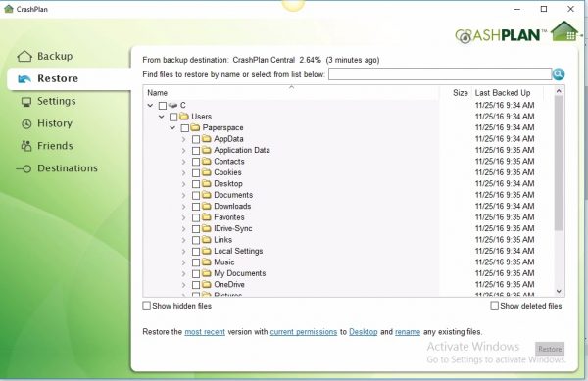Click the blue search magnifier icon
The height and width of the screenshot is (381, 588).
coord(559,74)
